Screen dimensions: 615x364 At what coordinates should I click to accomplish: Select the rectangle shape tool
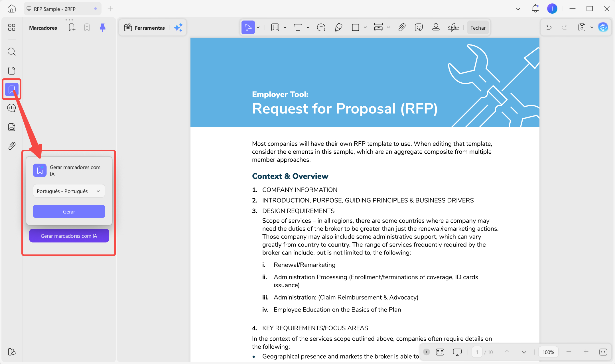tap(356, 28)
